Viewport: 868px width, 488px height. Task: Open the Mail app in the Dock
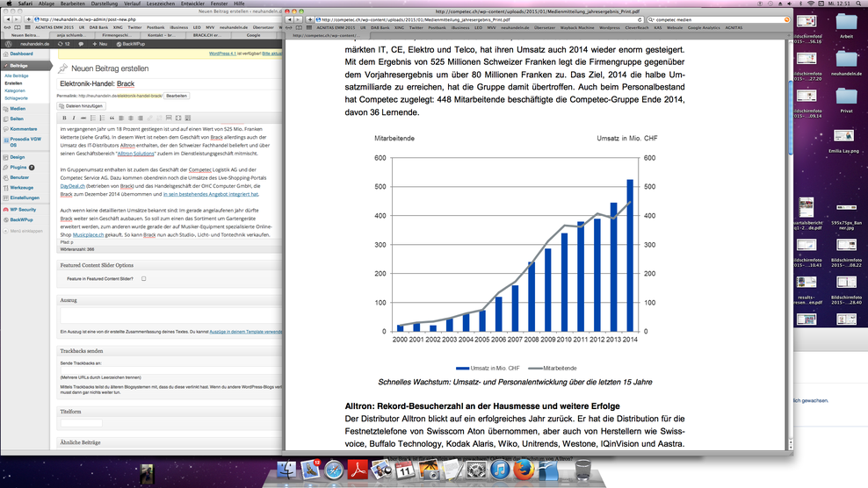[310, 470]
